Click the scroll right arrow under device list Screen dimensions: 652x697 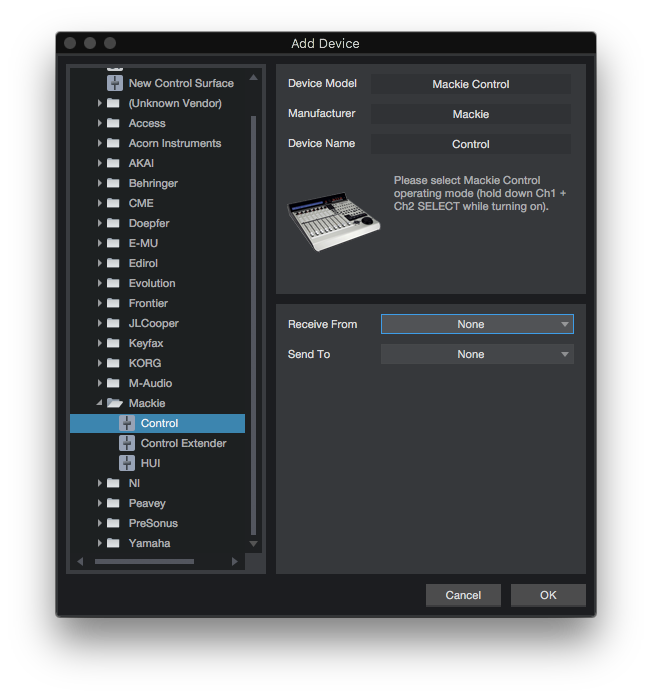pyautogui.click(x=235, y=561)
